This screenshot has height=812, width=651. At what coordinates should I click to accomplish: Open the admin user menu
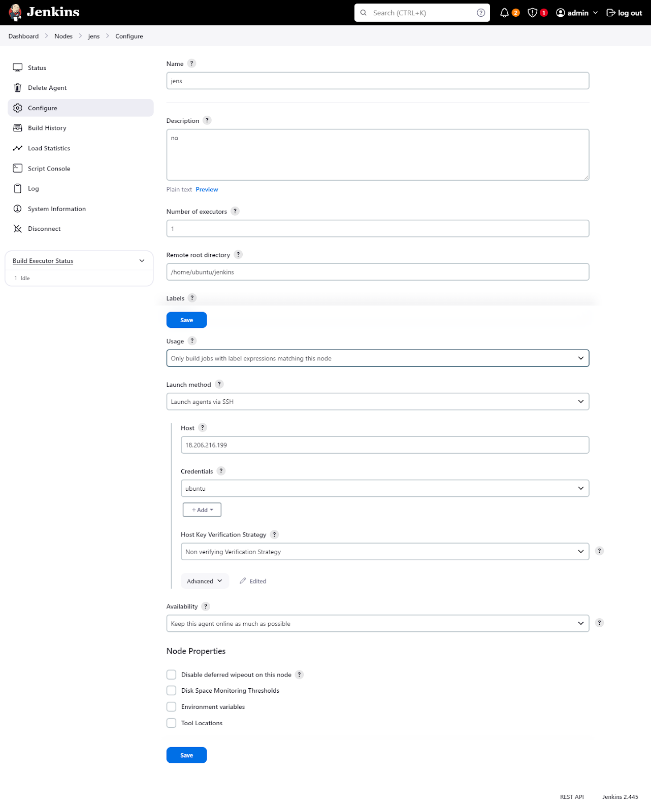tap(577, 13)
